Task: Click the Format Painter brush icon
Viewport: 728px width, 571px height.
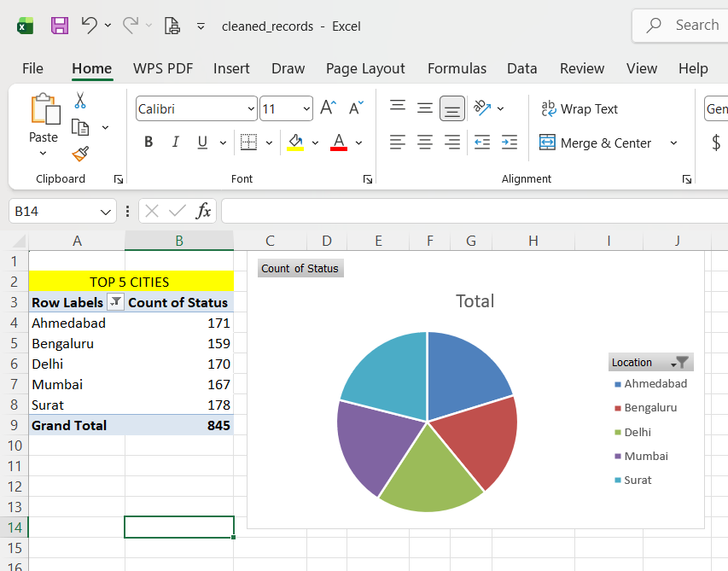Action: point(80,154)
